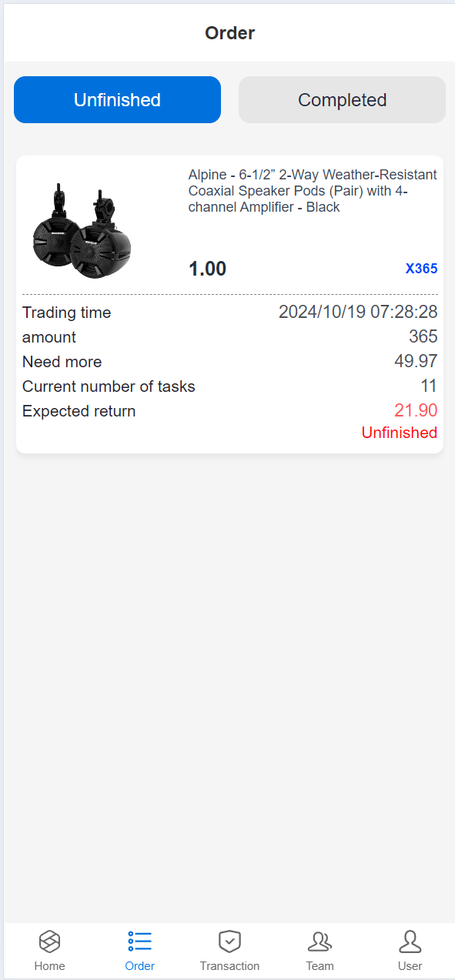This screenshot has height=980, width=455.
Task: Click the Order page header title
Action: click(x=229, y=33)
